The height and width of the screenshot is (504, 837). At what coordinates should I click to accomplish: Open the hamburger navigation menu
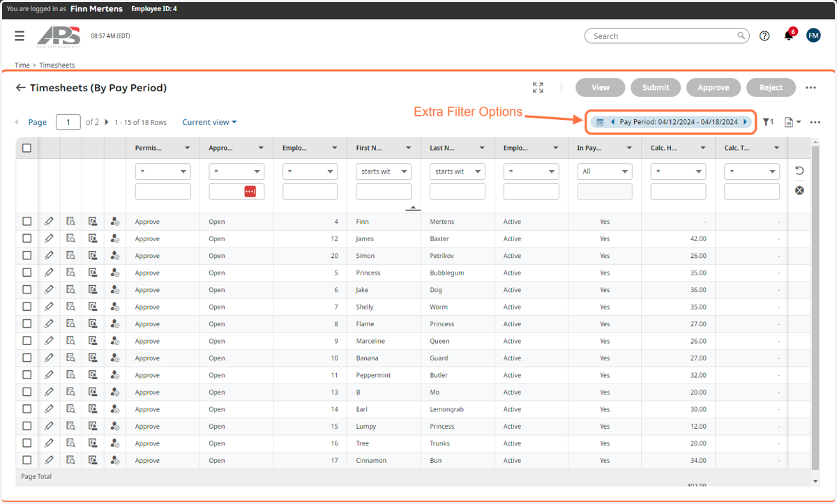(x=20, y=36)
